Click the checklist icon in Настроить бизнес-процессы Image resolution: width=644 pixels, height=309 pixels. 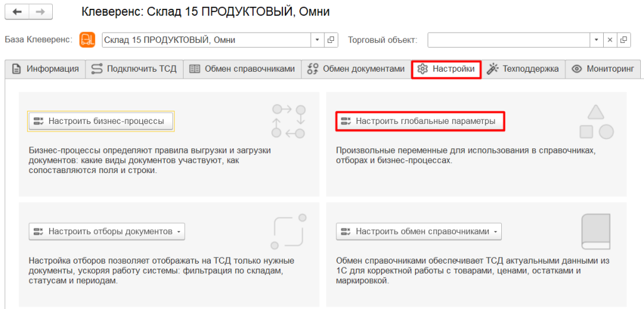38,121
